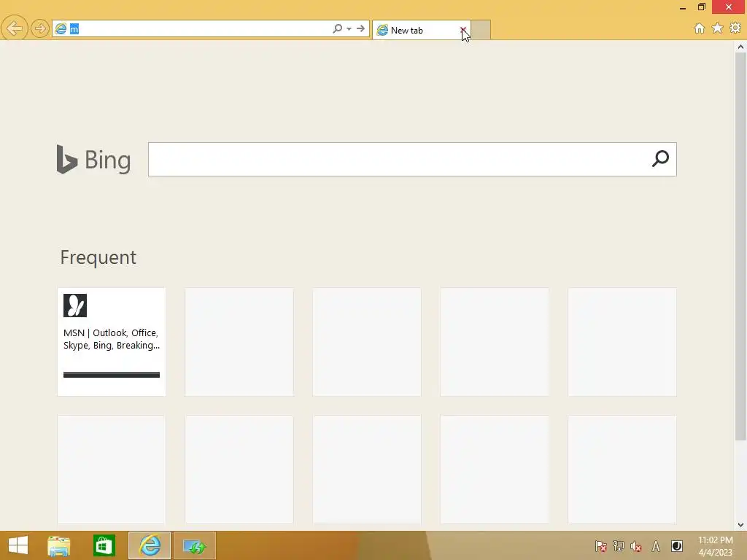
Task: Open the Home page icon
Action: tap(699, 28)
